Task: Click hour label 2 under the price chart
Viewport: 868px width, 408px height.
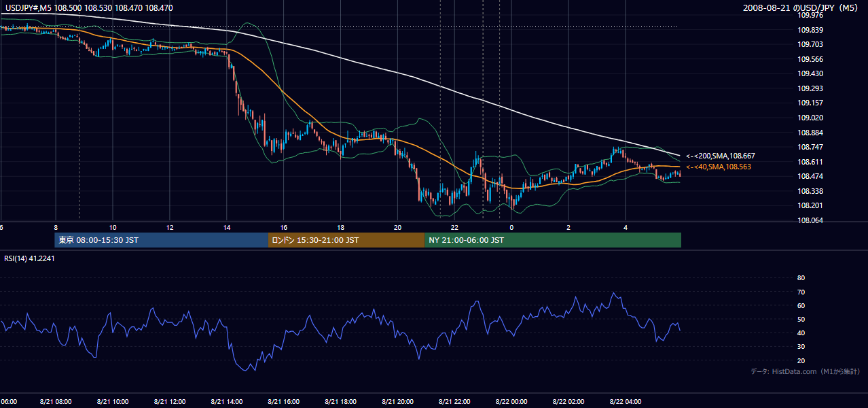Action: tap(569, 227)
